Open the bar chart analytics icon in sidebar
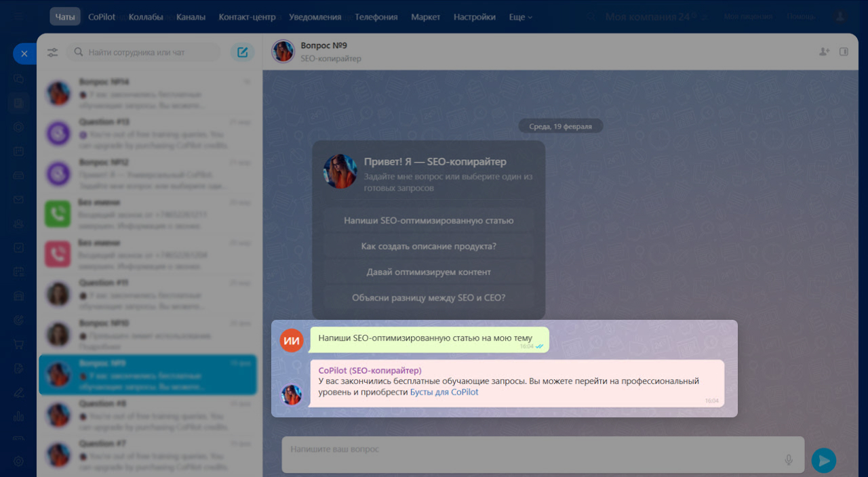This screenshot has height=477, width=868. (x=19, y=416)
